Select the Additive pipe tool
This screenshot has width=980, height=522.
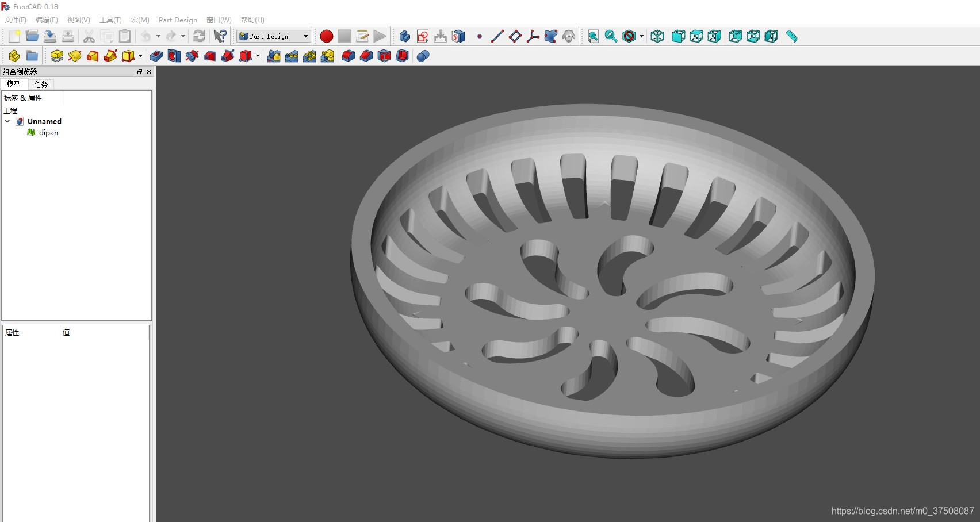point(110,56)
